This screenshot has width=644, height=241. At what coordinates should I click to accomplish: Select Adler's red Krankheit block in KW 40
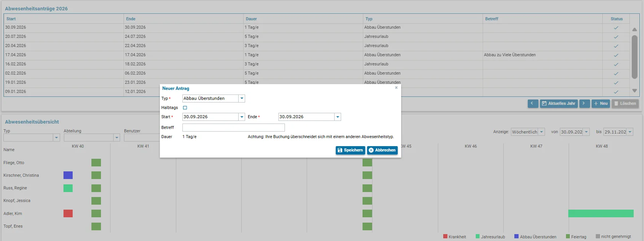point(68,213)
